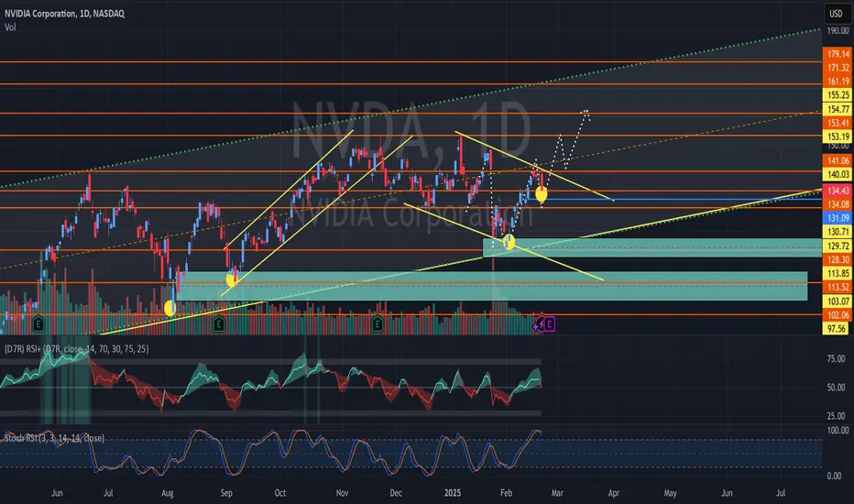Click the 134.08 price label
854x504 pixels.
coord(838,204)
